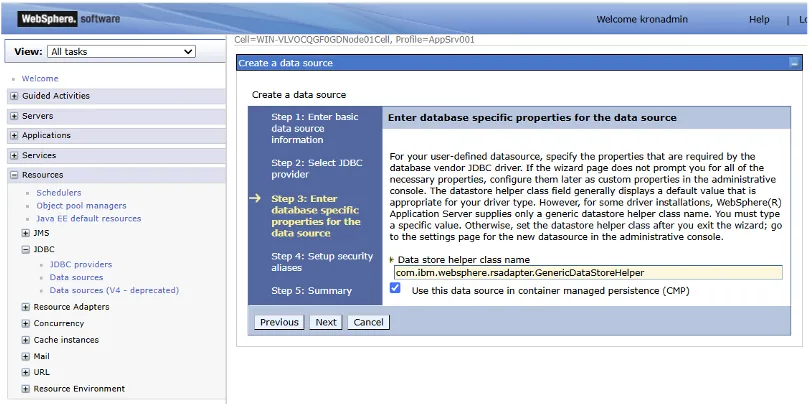Click the Previous button
Viewport: 810px width, 405px height.
[279, 322]
